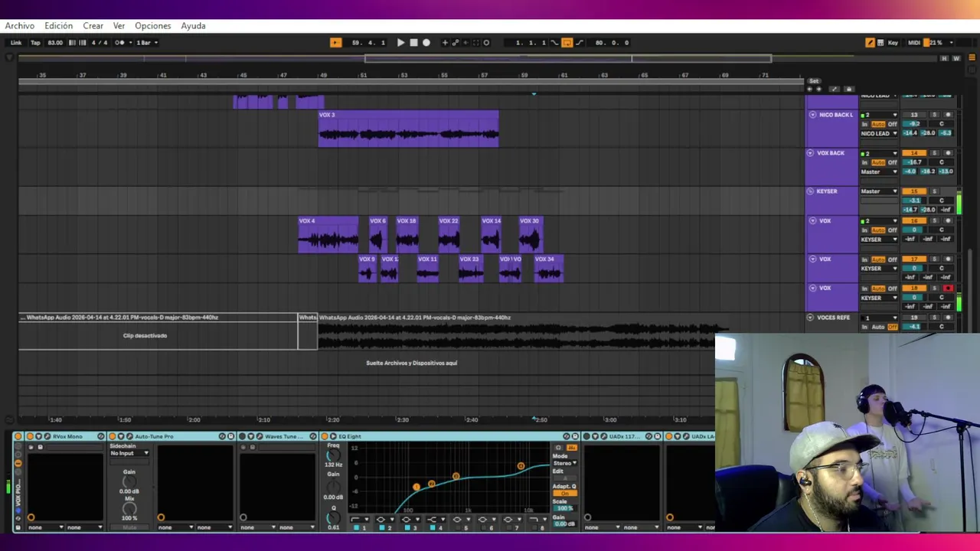This screenshot has height=551, width=980.
Task: Toggle the Automation Arm icon
Action: click(456, 43)
